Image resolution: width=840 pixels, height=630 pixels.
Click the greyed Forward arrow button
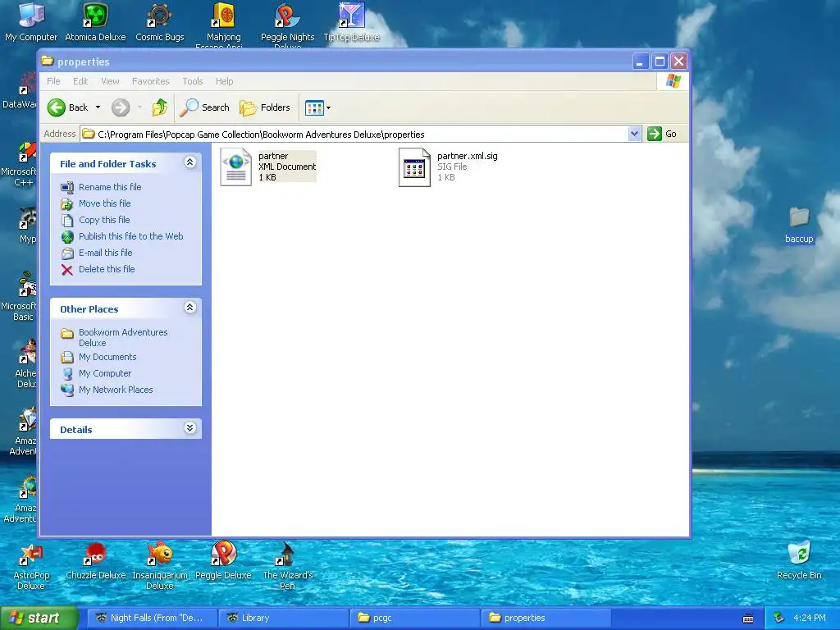[121, 107]
